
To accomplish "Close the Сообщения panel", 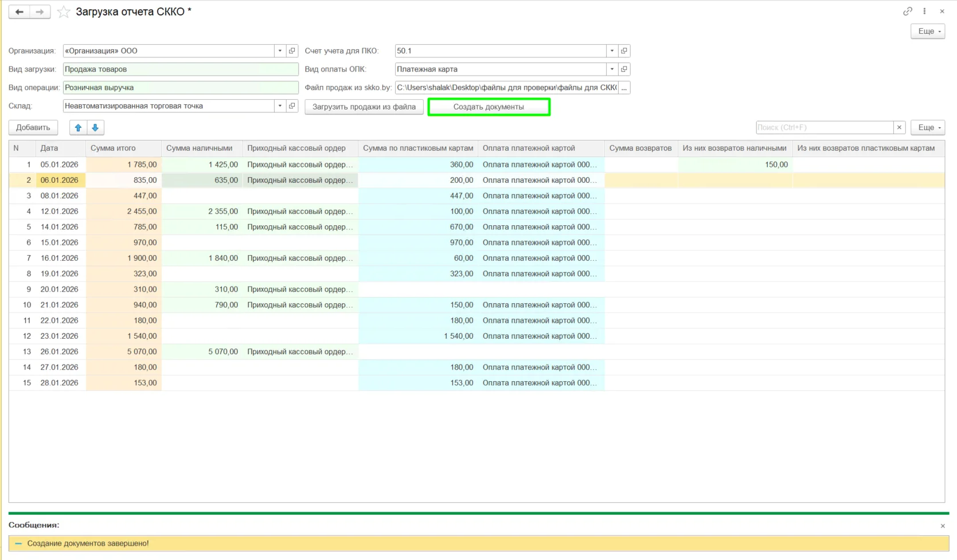I will [x=943, y=526].
